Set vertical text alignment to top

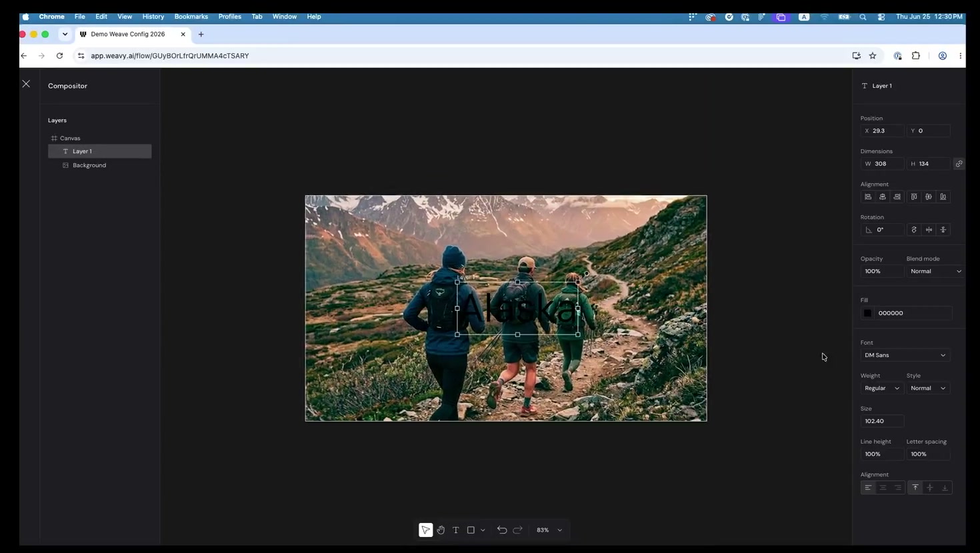[915, 488]
